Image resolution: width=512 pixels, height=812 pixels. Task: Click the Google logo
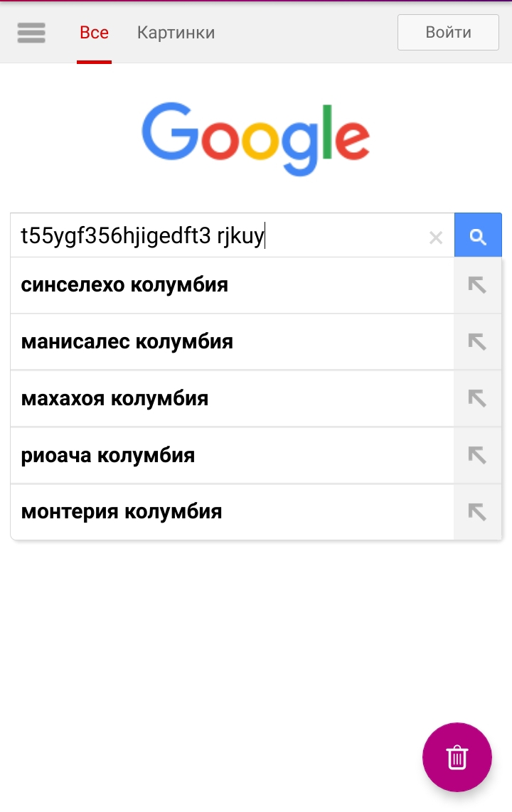pyautogui.click(x=256, y=139)
